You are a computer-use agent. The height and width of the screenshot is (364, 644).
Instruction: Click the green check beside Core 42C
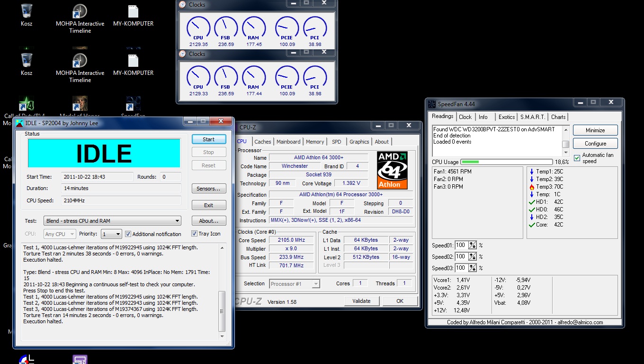(x=532, y=225)
